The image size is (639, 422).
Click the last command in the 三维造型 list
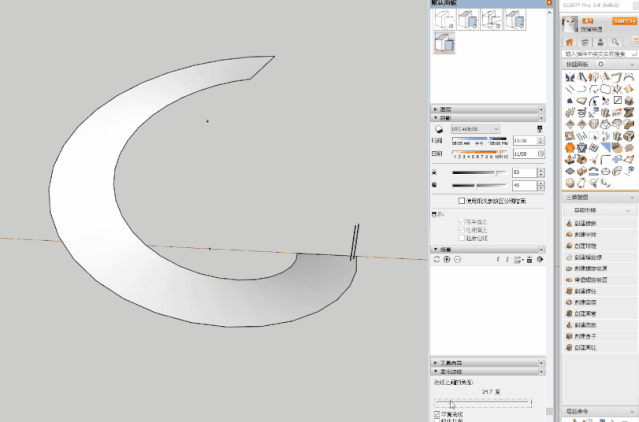pyautogui.click(x=586, y=347)
